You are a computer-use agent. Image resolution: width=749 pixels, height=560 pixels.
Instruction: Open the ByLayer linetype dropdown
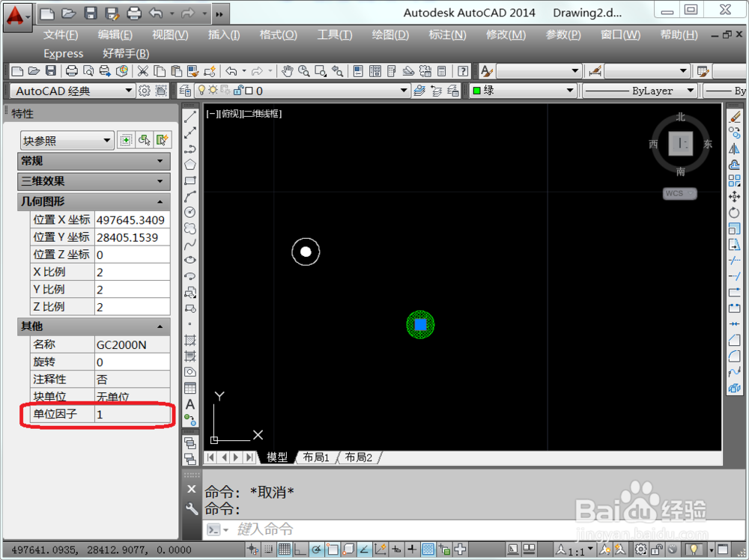coord(639,91)
